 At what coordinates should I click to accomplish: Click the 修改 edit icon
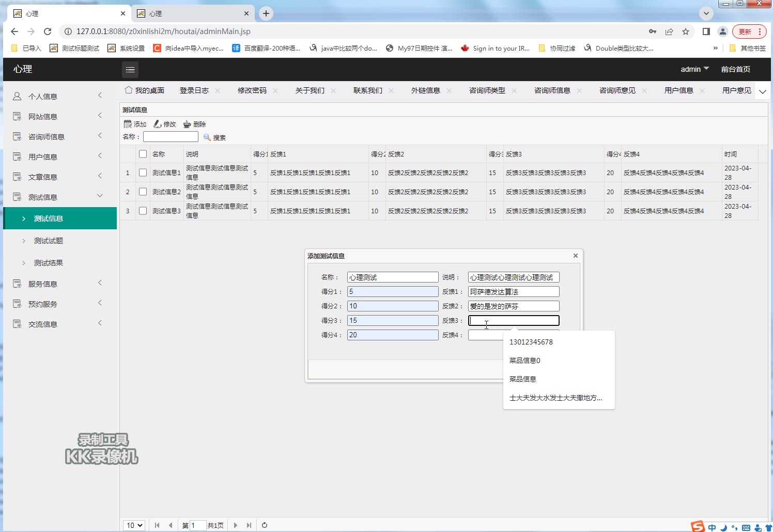click(158, 124)
